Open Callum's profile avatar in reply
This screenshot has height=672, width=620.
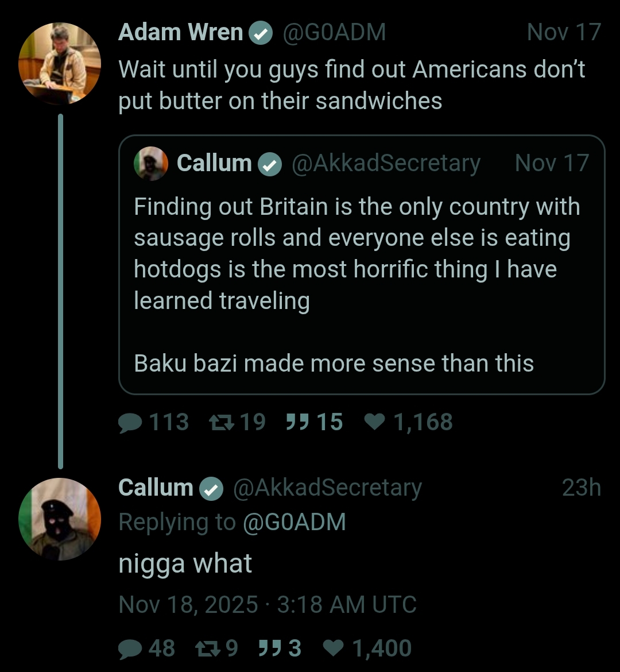click(60, 519)
